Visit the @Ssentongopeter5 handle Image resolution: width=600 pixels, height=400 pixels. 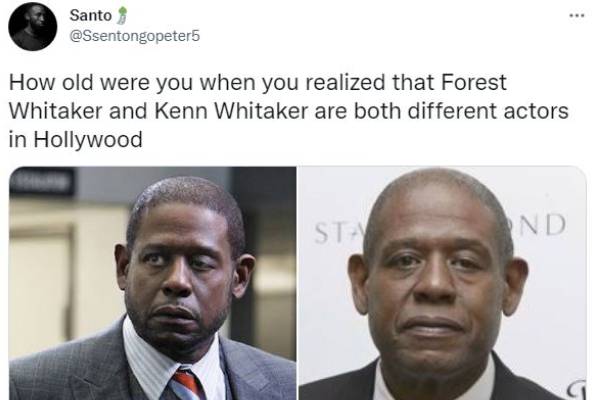(x=134, y=36)
